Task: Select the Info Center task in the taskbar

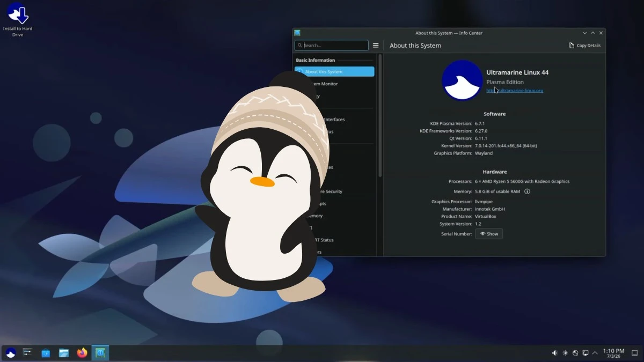Action: (100, 353)
